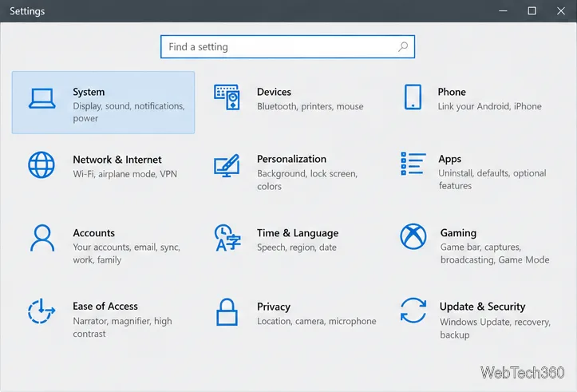Click 'Background, lock screen, colors' description
The height and width of the screenshot is (392, 577).
[307, 180]
